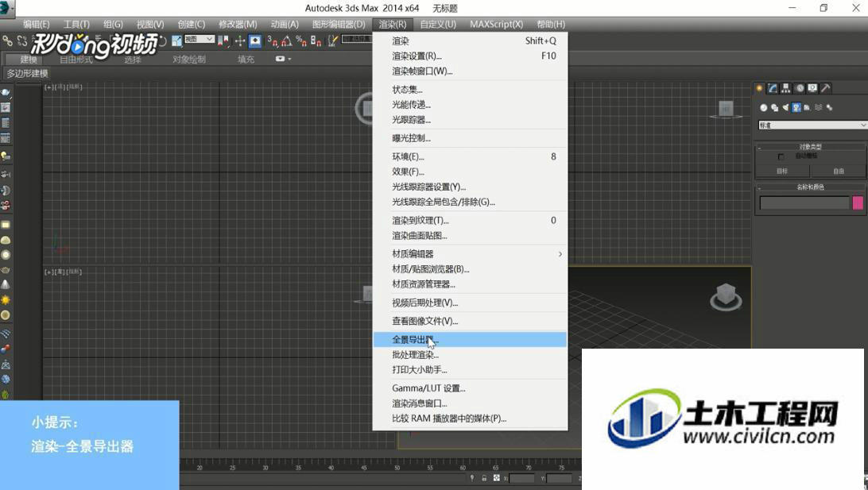Toggle the Angle Snap icon
The height and width of the screenshot is (490, 868).
point(287,41)
